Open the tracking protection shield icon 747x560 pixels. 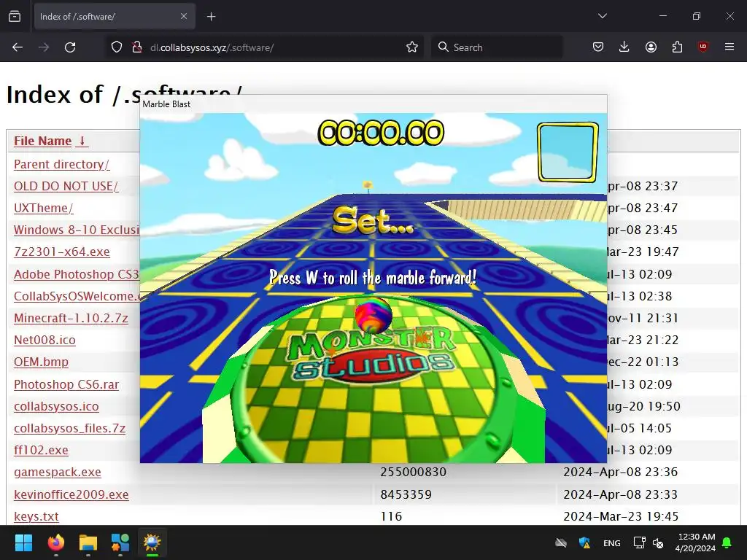pyautogui.click(x=117, y=47)
